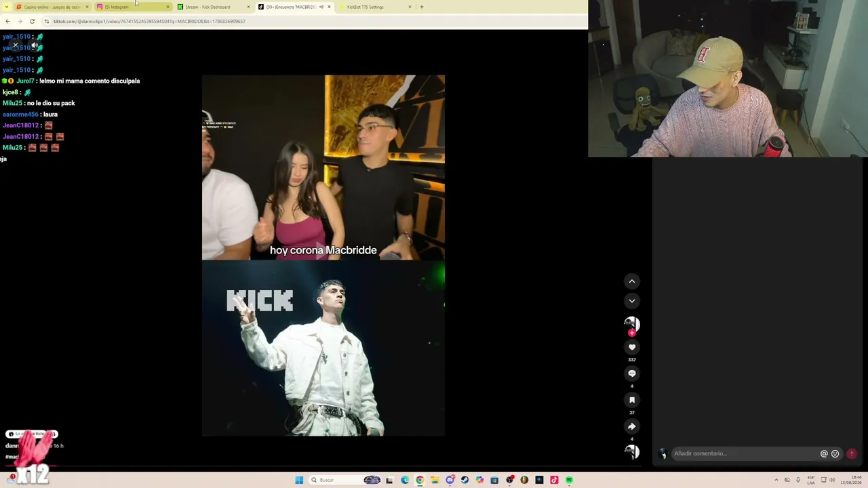Open Steam from the taskbar
Image resolution: width=868 pixels, height=488 pixels.
tap(465, 480)
